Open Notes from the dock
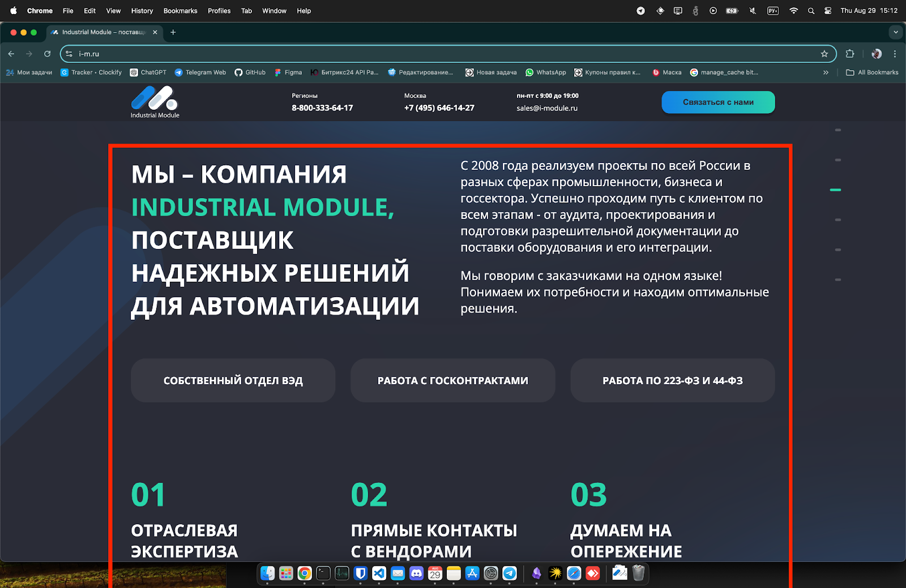The height and width of the screenshot is (588, 906). tap(454, 573)
